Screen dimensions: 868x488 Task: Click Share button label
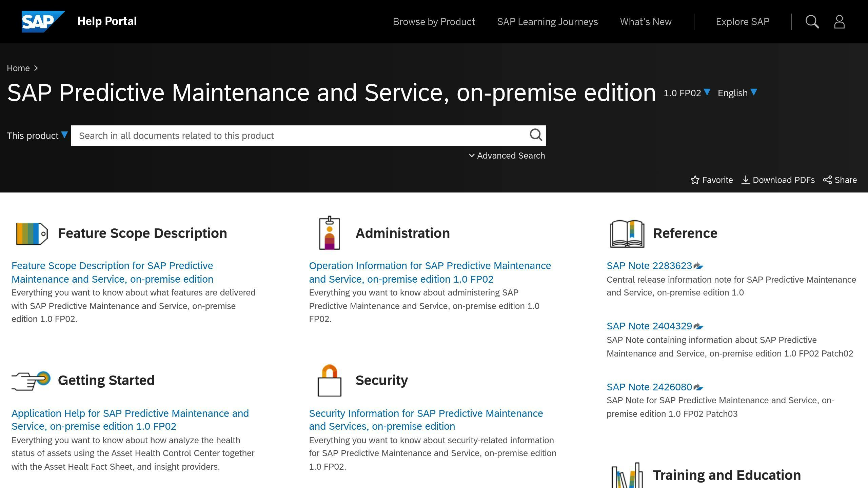(846, 180)
